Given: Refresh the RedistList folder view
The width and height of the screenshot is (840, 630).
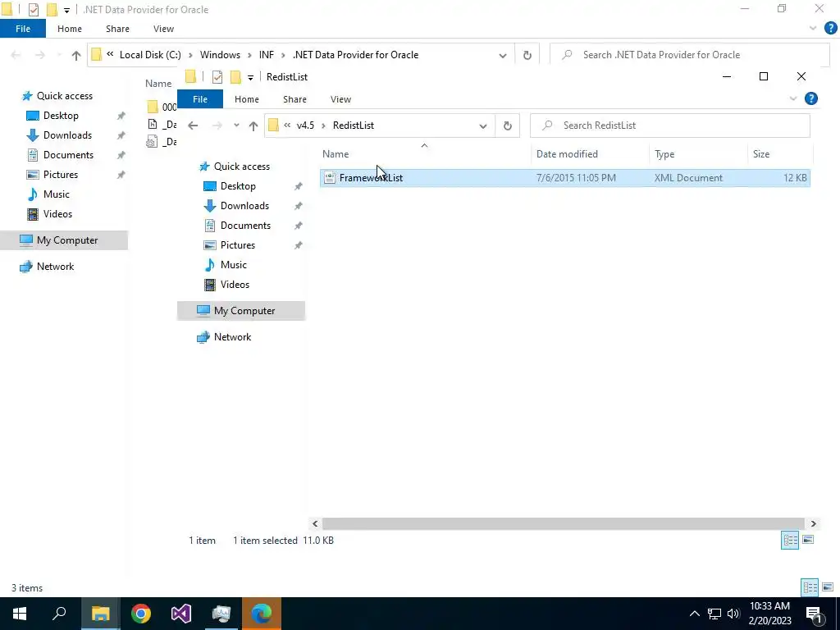Looking at the screenshot, I should tap(507, 126).
